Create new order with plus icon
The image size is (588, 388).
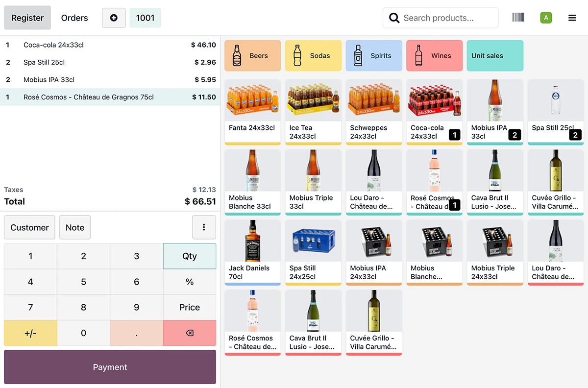114,18
